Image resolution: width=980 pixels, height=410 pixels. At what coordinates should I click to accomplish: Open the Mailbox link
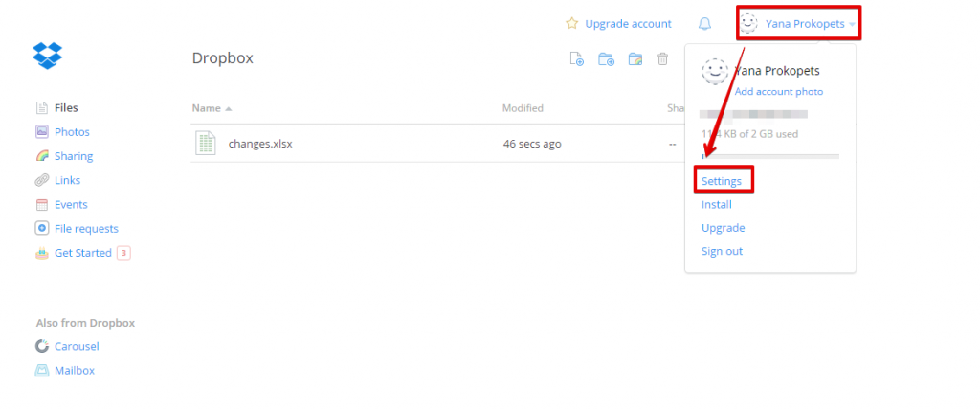(75, 371)
